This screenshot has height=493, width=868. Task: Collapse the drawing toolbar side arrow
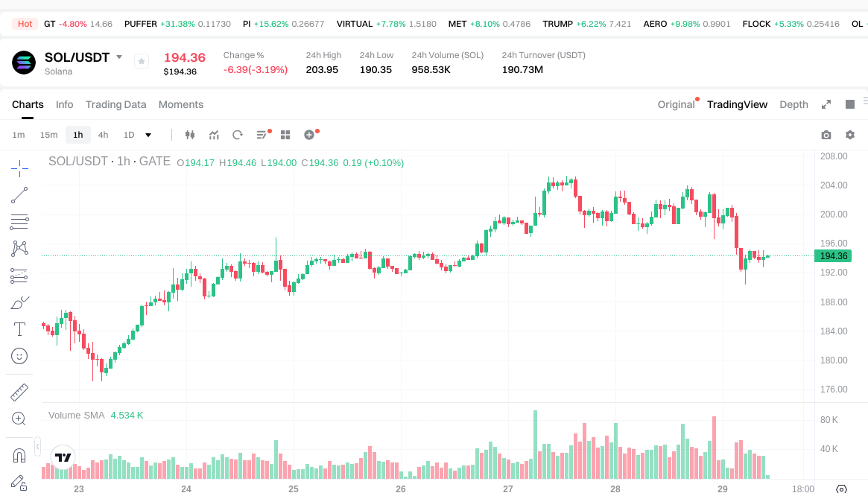point(37,445)
